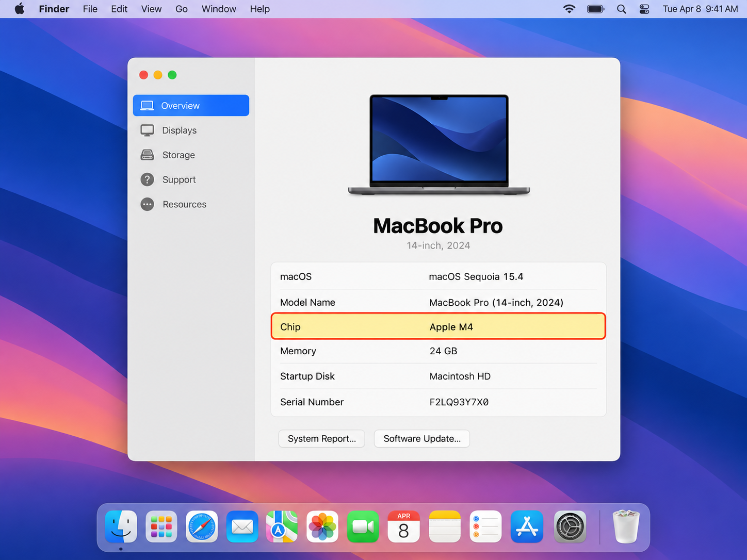Launch Reminders from the Dock
This screenshot has height=560, width=747.
coord(485,527)
